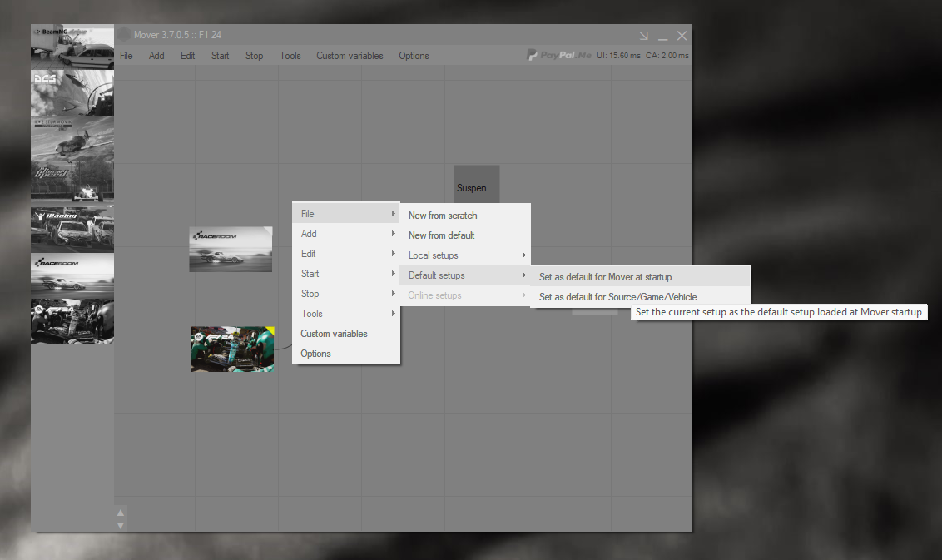Screen dimensions: 942x560
Task: Select New from default
Action: pyautogui.click(x=465, y=235)
